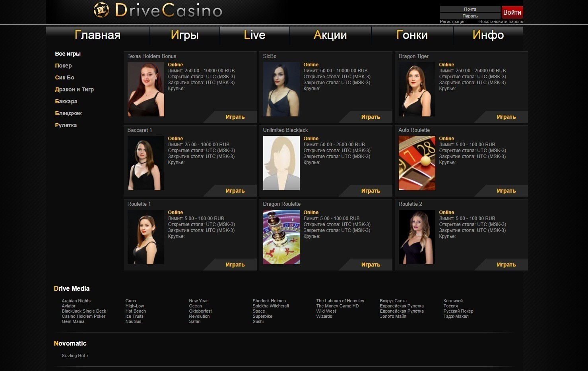Open the Игры menu tab

184,35
